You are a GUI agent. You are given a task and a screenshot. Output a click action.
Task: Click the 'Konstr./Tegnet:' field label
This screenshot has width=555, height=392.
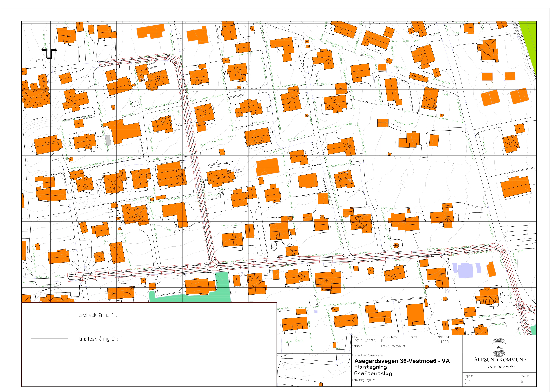390,337
